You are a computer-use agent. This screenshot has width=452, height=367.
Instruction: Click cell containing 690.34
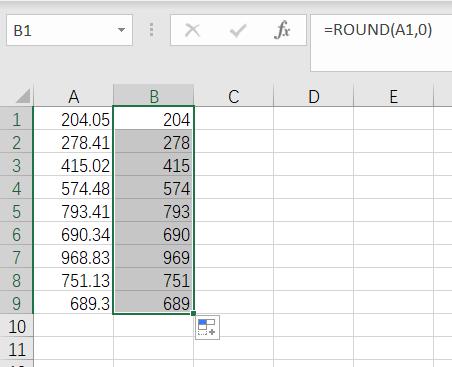click(73, 234)
